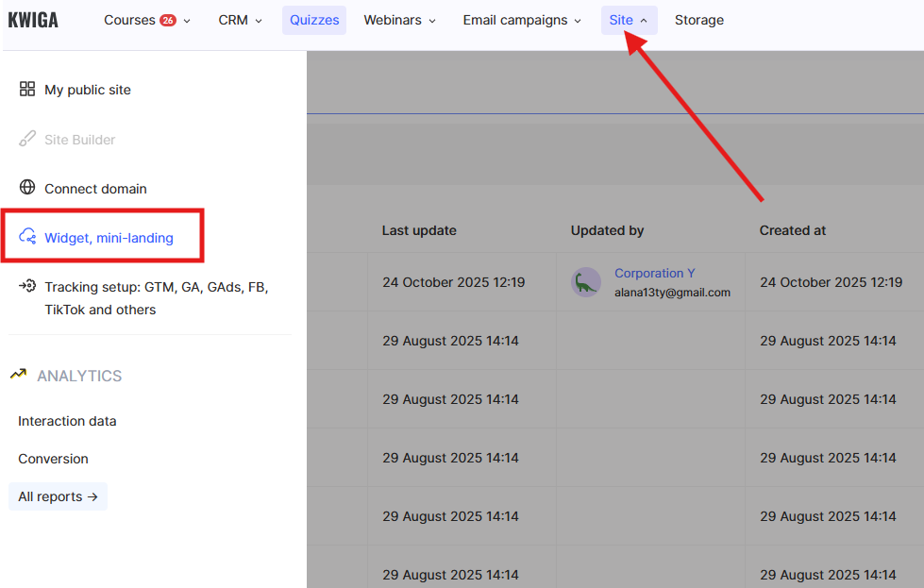Click the brush icon beside Site Builder
924x588 pixels.
tap(27, 140)
